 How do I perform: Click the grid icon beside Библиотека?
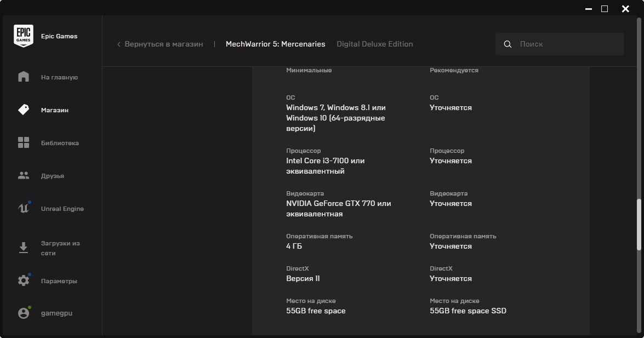click(x=24, y=142)
